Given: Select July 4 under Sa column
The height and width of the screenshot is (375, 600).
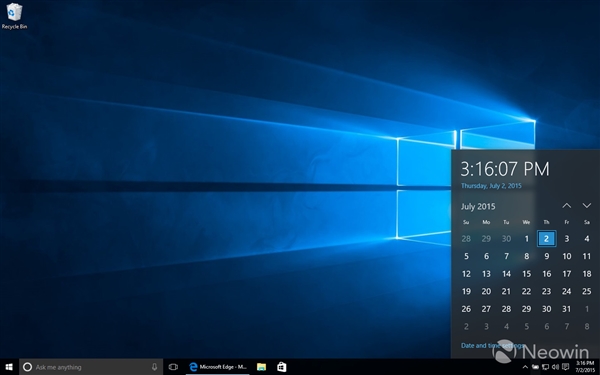Looking at the screenshot, I should 587,239.
